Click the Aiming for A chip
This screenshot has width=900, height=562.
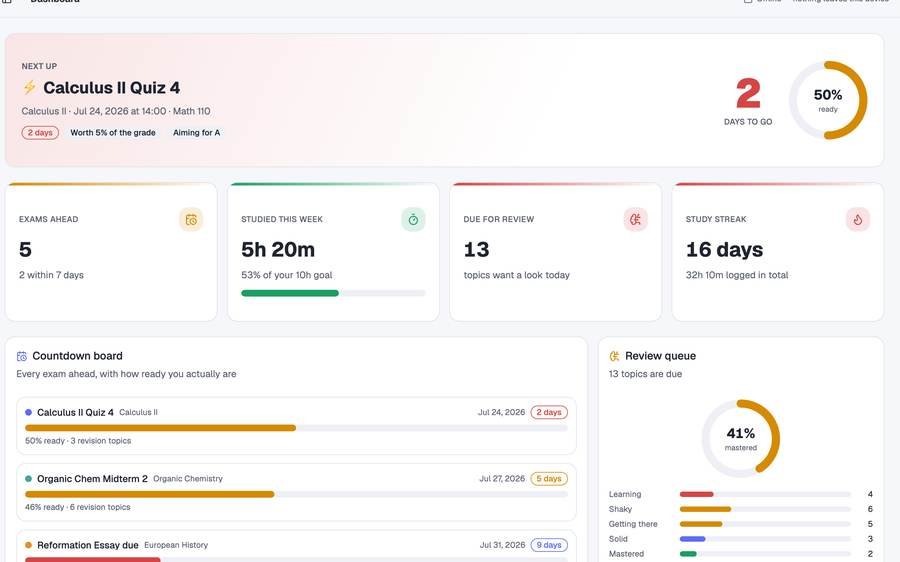click(196, 133)
